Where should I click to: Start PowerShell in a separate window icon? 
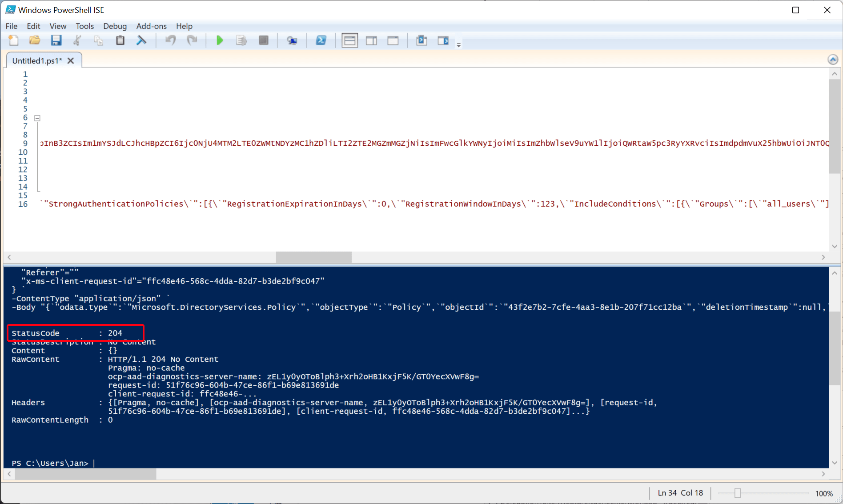[x=321, y=40]
